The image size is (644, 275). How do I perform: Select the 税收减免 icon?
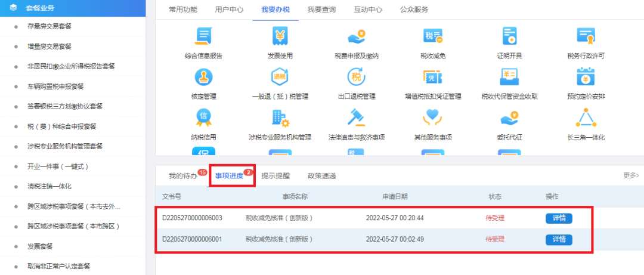(x=432, y=37)
